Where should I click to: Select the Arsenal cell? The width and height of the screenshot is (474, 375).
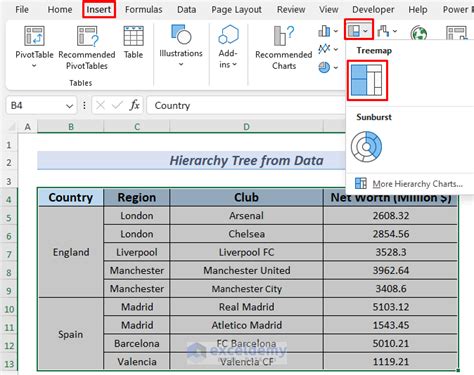(x=246, y=216)
